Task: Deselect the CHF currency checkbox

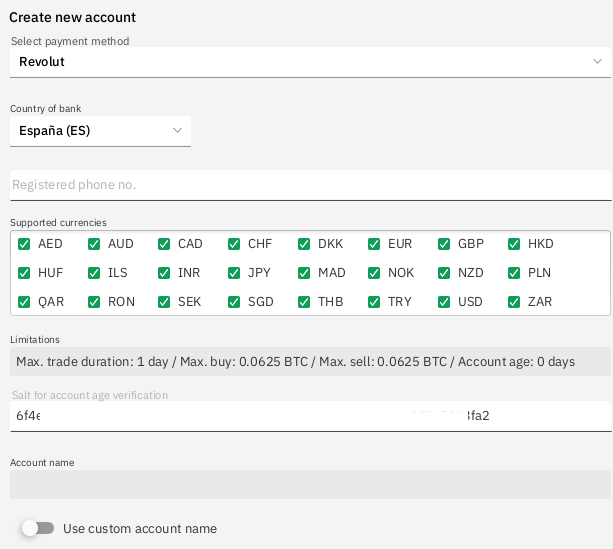Action: [234, 244]
